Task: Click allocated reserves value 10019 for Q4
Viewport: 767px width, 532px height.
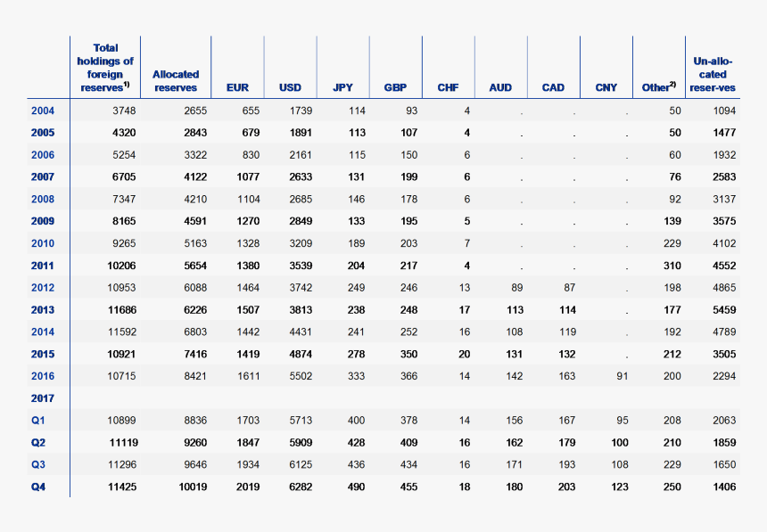Action: pyautogui.click(x=193, y=487)
